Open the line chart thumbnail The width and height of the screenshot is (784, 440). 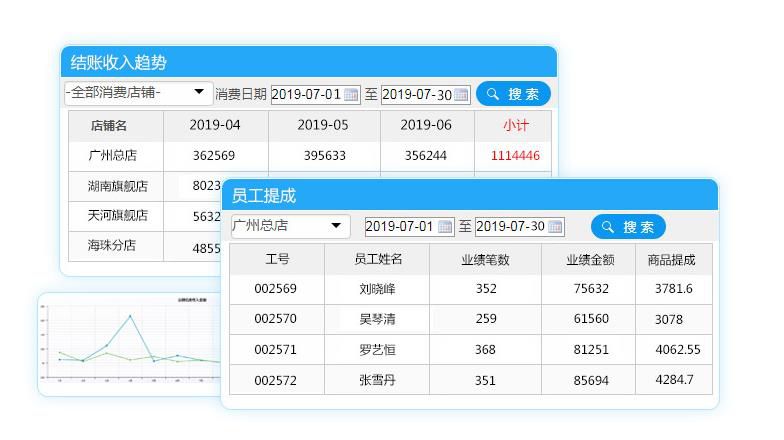click(x=130, y=342)
